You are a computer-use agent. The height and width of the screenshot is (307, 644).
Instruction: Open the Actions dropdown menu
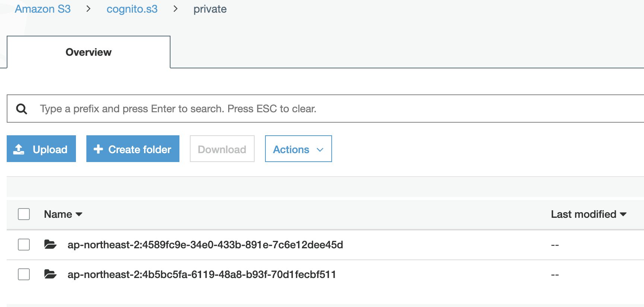pos(298,149)
